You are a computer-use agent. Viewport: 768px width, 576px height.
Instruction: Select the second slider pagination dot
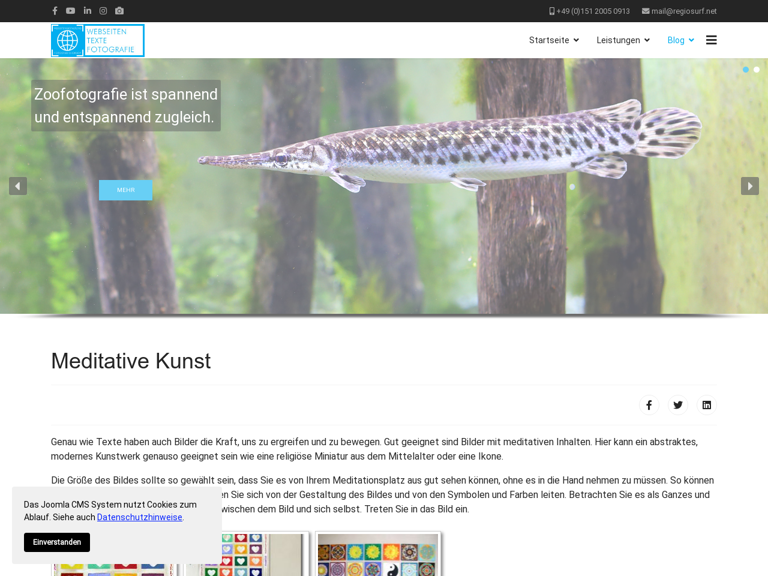[x=757, y=70]
